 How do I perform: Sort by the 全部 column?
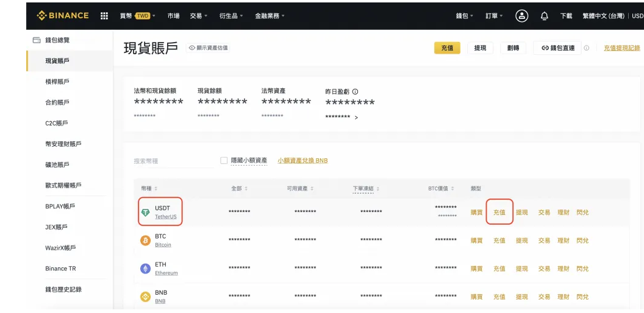[240, 189]
